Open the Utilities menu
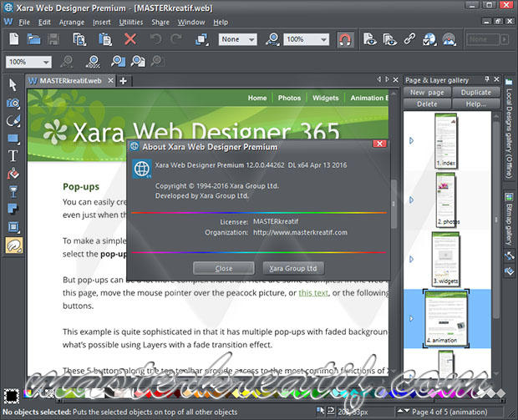This screenshot has width=518, height=420. pos(131,22)
